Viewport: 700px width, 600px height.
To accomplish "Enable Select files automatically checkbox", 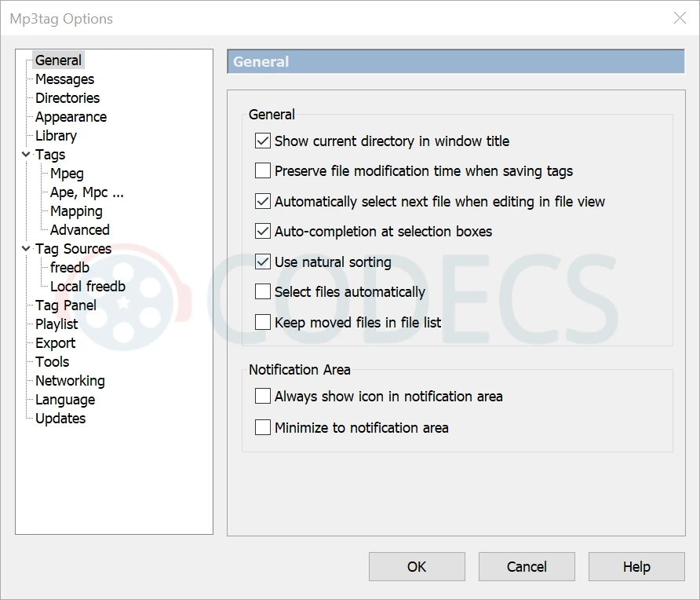I will click(x=263, y=292).
